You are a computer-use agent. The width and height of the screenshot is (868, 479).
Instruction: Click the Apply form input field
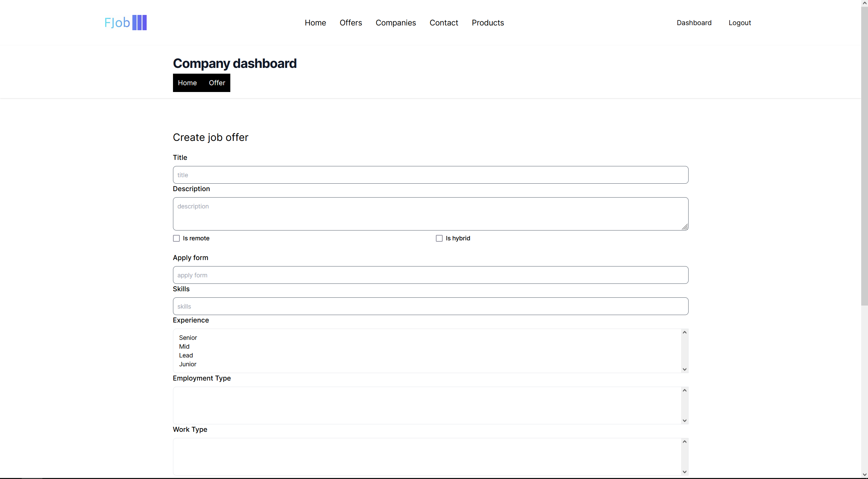pyautogui.click(x=431, y=275)
